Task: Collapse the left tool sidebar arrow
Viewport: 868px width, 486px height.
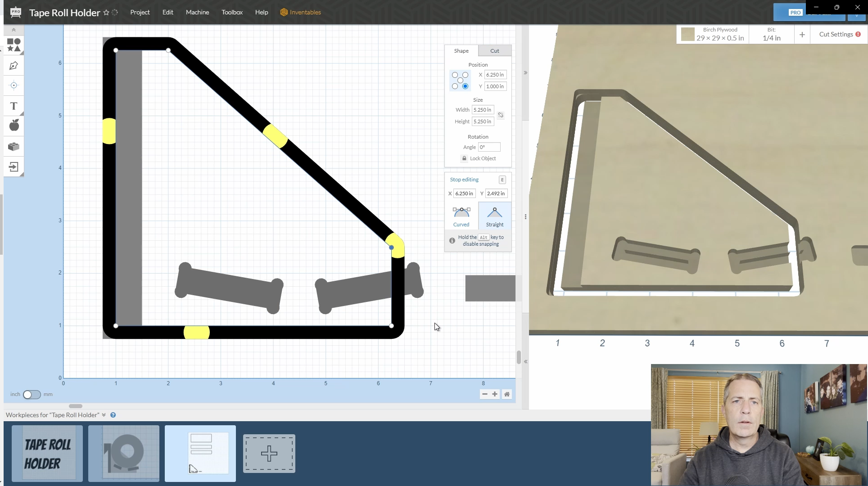Action: 14,30
